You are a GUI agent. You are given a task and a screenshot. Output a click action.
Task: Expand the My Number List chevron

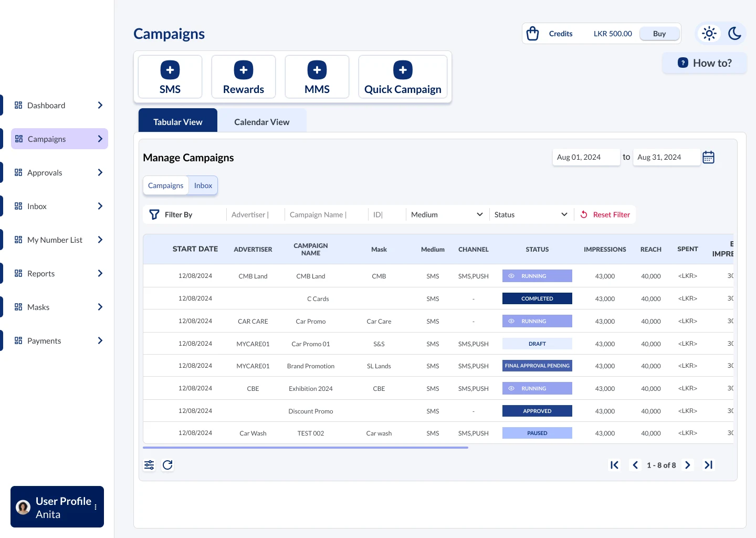pos(100,240)
